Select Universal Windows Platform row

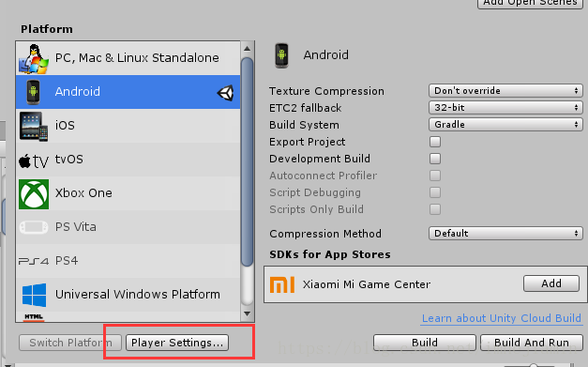(128, 295)
